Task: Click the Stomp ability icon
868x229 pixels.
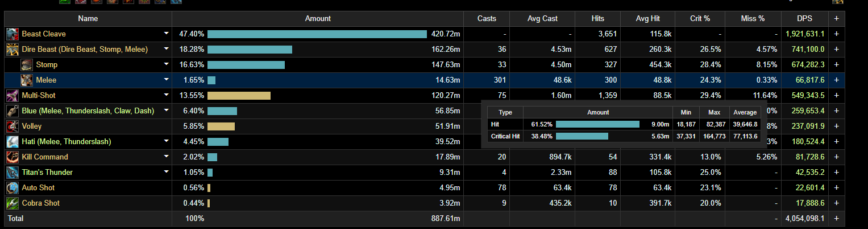Action: click(x=27, y=65)
